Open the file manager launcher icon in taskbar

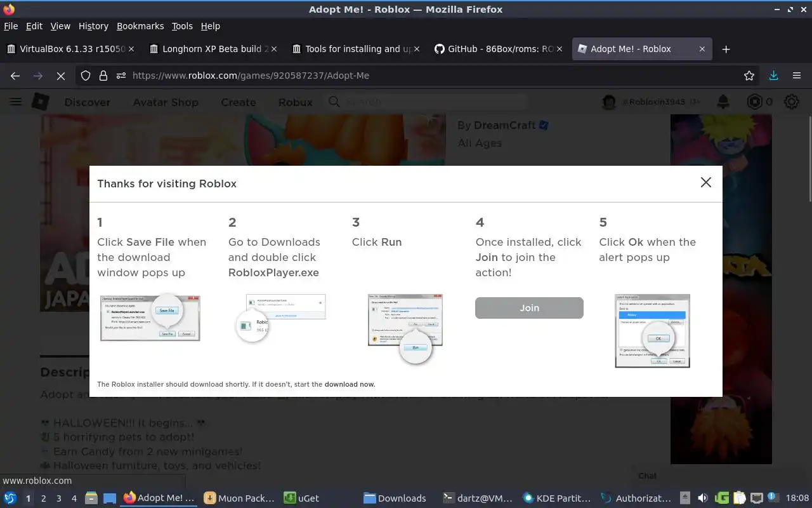[x=91, y=498]
